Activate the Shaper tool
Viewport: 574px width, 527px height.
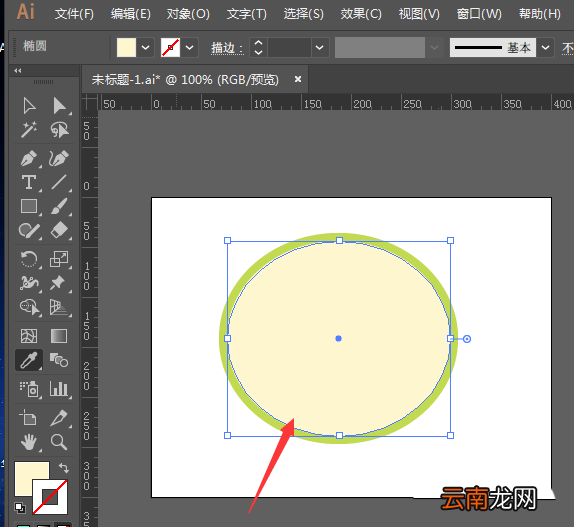pyautogui.click(x=29, y=231)
